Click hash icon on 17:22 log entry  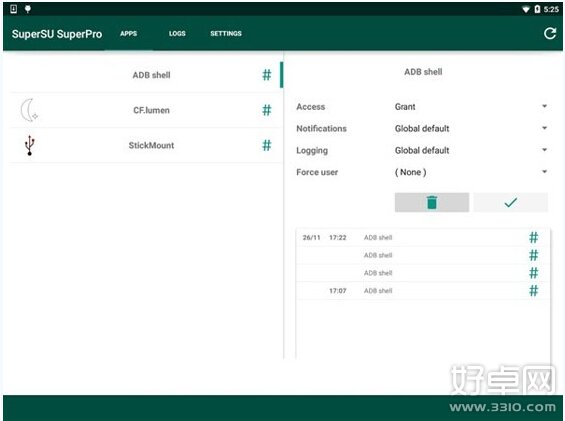[x=534, y=238]
